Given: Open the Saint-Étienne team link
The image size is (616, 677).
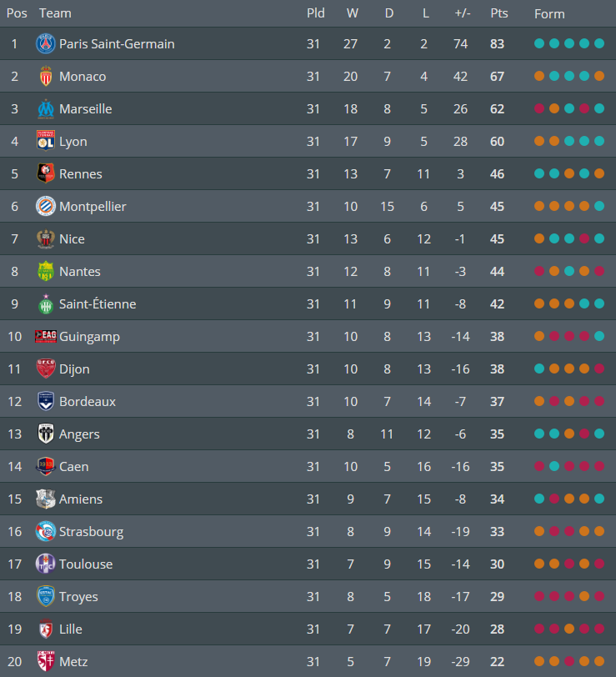Looking at the screenshot, I should pyautogui.click(x=98, y=303).
